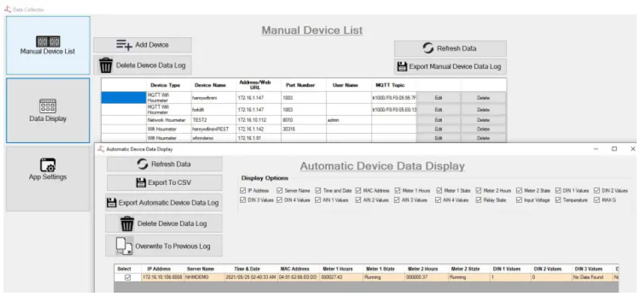Click Edit for the henrywifimini device row
Viewport: 644px width, 296px height.
pos(438,98)
